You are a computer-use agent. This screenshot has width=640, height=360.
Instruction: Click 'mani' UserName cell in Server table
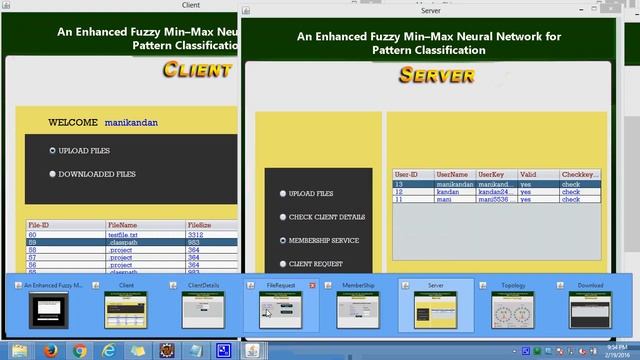point(455,200)
